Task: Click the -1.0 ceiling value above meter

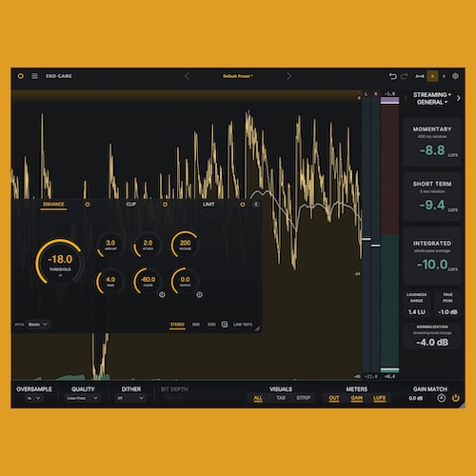Action: (389, 94)
